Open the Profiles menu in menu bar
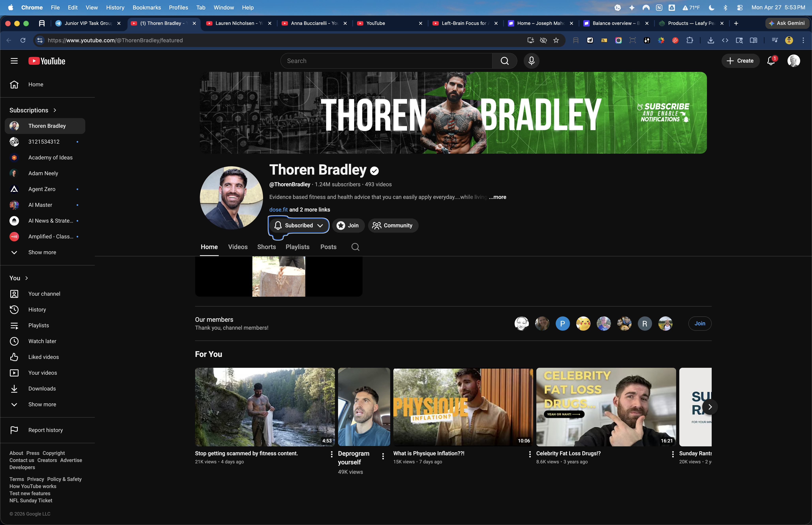 pos(178,8)
